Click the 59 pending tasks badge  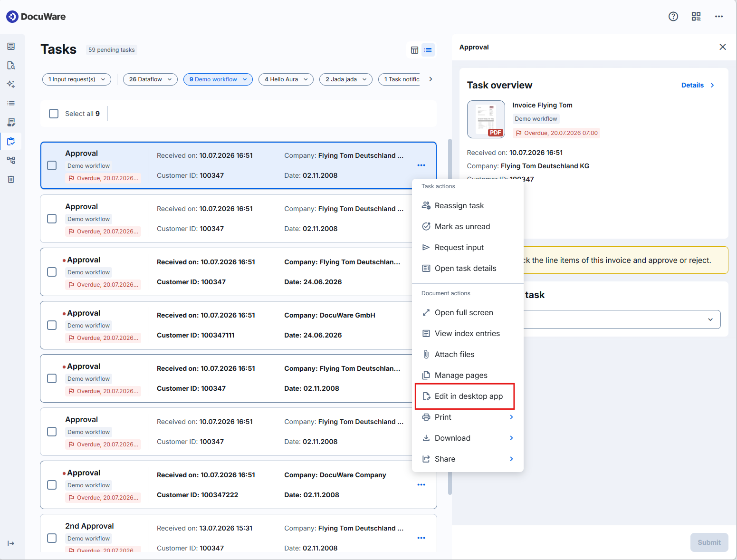tap(112, 50)
